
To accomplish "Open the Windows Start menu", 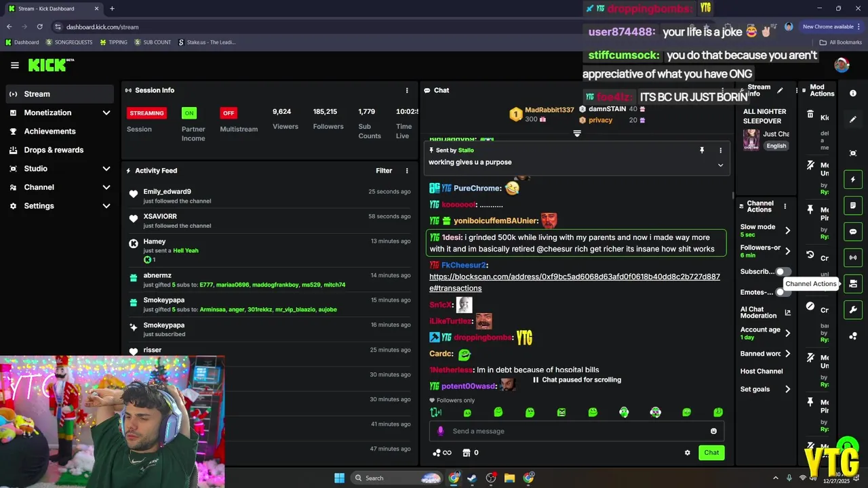I will pos(339,478).
